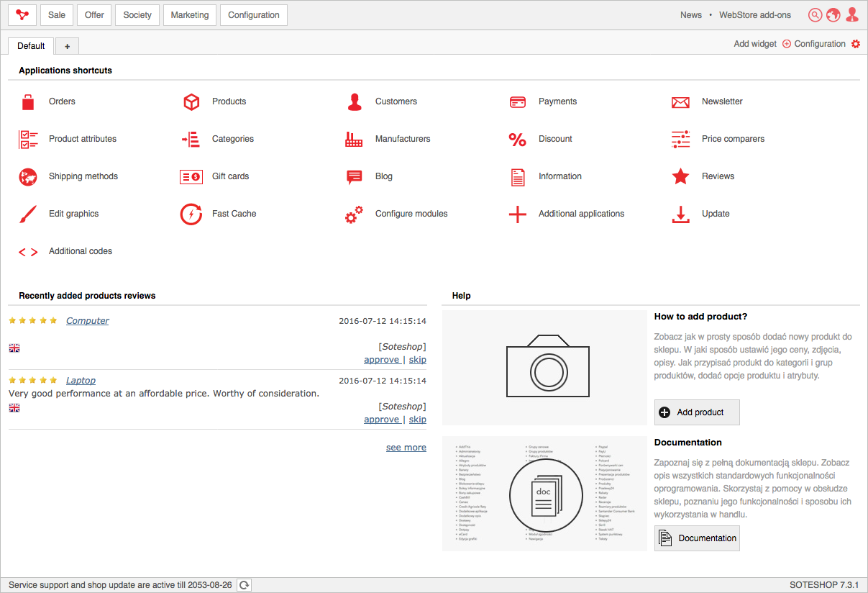The height and width of the screenshot is (593, 868).
Task: Click the Fast Cache lightning icon
Action: 191,214
